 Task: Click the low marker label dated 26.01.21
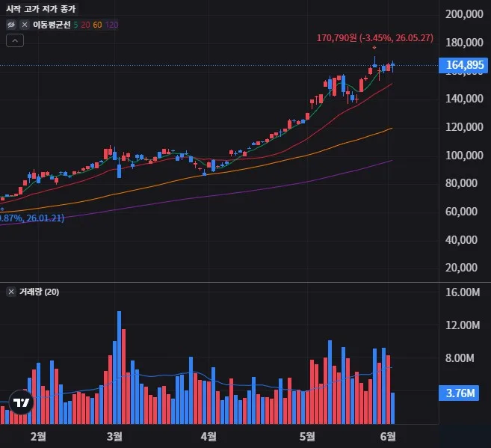point(31,218)
